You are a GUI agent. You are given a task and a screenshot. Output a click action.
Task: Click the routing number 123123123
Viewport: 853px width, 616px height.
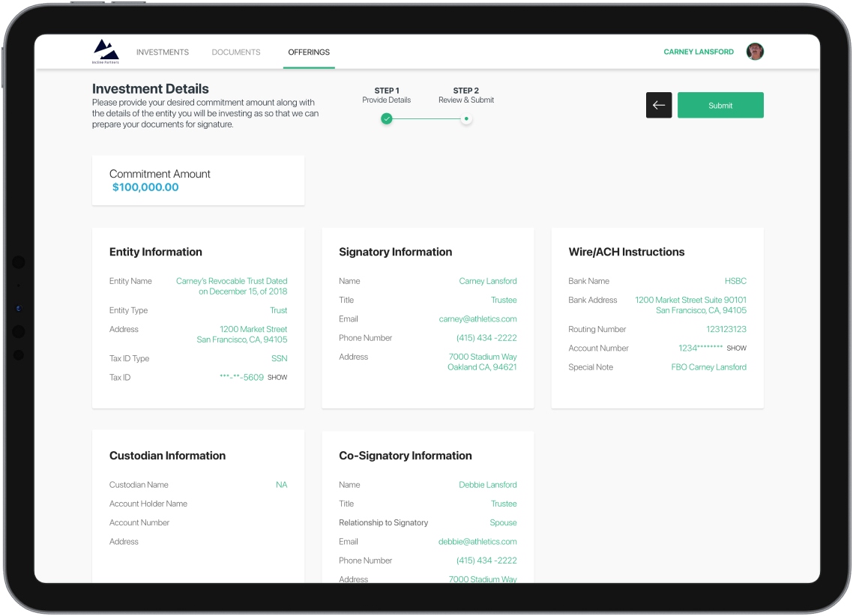point(726,330)
